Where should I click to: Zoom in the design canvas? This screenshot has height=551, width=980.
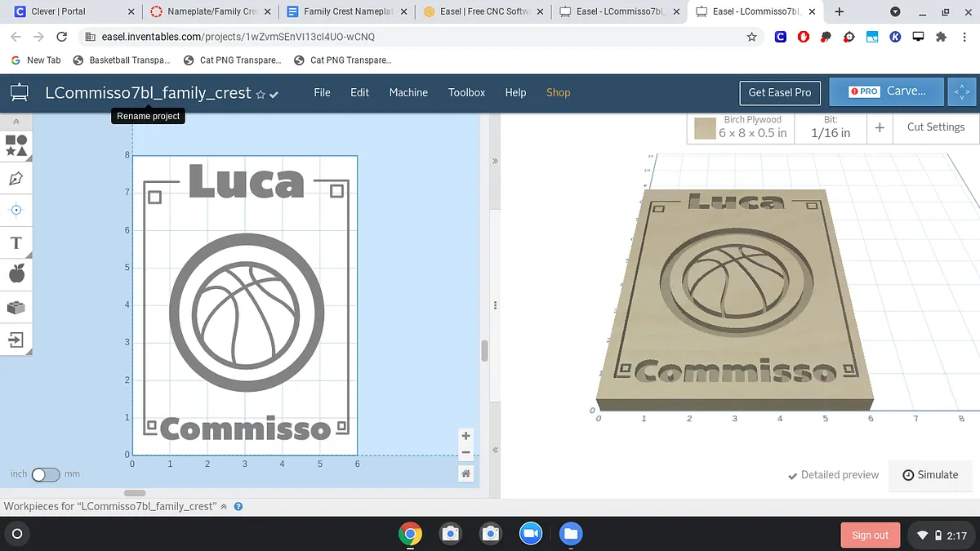click(x=465, y=436)
